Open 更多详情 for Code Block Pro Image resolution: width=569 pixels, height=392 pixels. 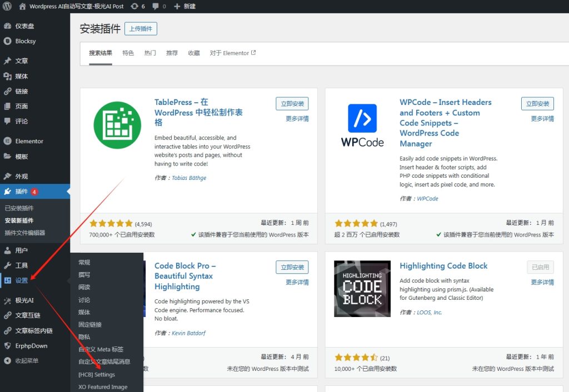(297, 282)
